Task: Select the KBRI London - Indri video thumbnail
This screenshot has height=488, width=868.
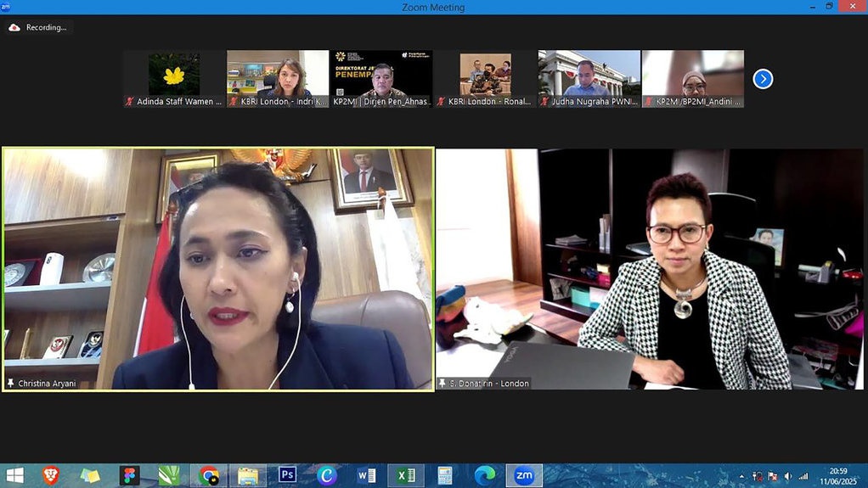Action: pyautogui.click(x=278, y=79)
